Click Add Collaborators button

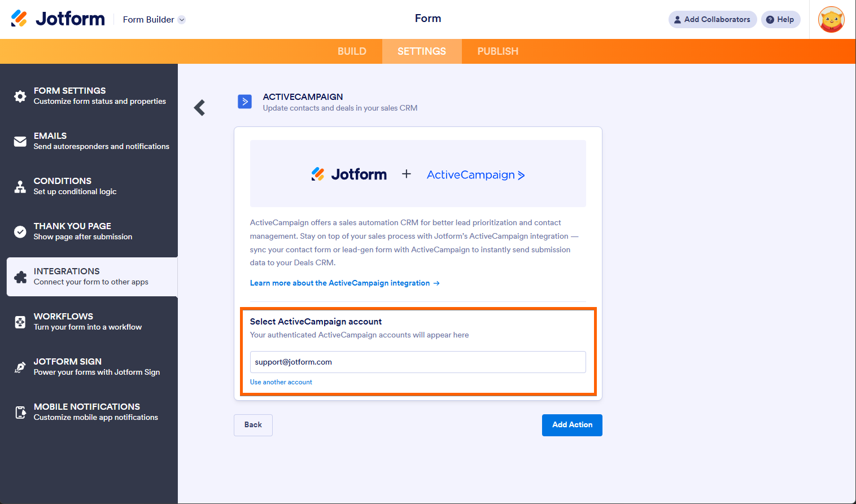[713, 19]
